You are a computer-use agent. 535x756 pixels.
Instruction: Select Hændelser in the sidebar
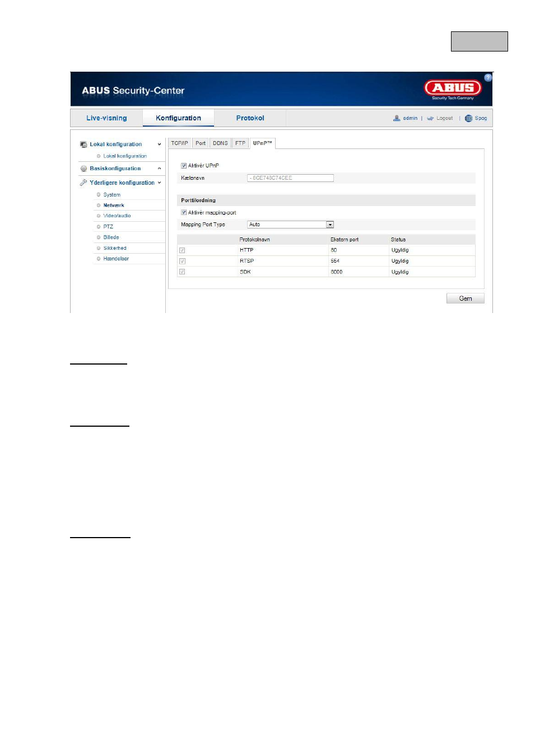116,259
